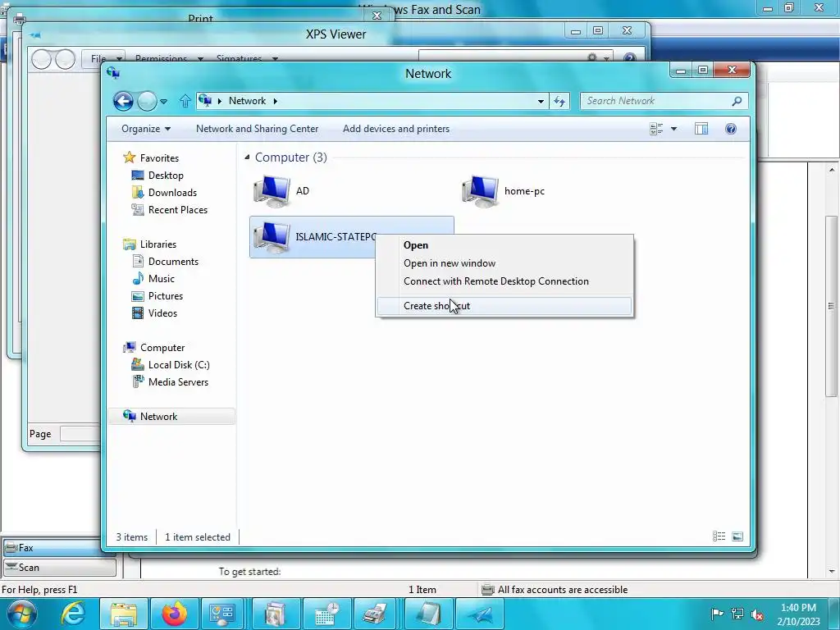
Task: Open Music library
Action: click(162, 279)
